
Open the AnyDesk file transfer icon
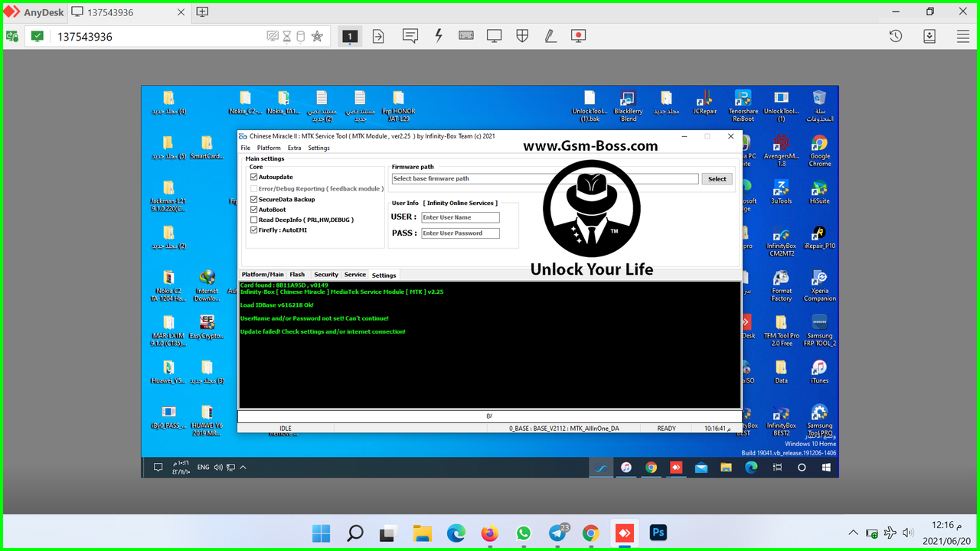378,36
